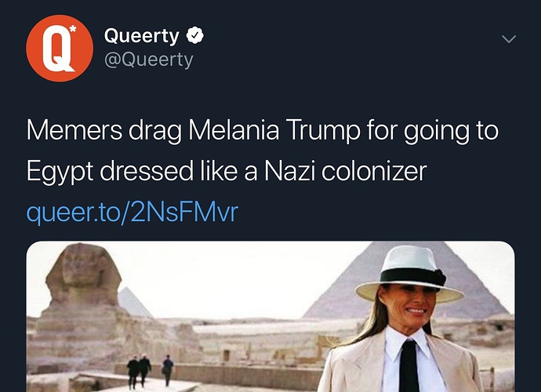Click the black necktie in the photo

pyautogui.click(x=409, y=366)
